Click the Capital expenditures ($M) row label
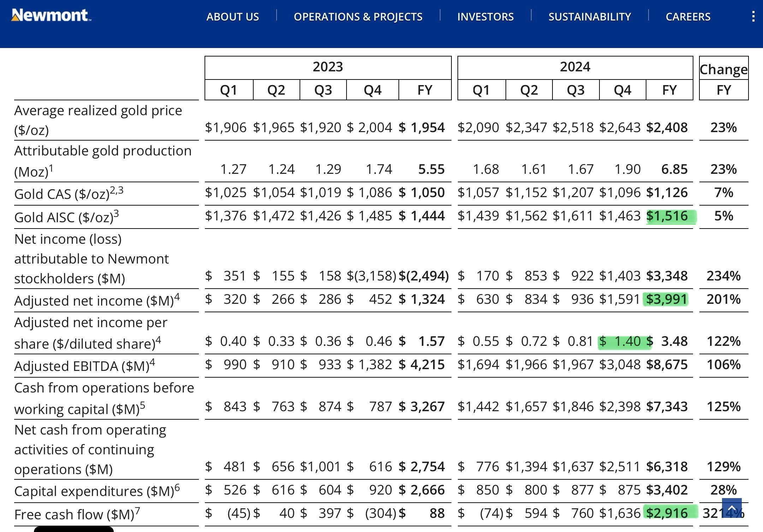 pos(97,491)
